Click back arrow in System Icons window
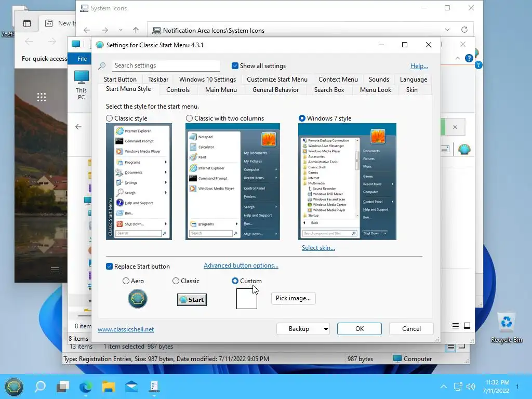Image resolution: width=532 pixels, height=399 pixels. point(87,30)
